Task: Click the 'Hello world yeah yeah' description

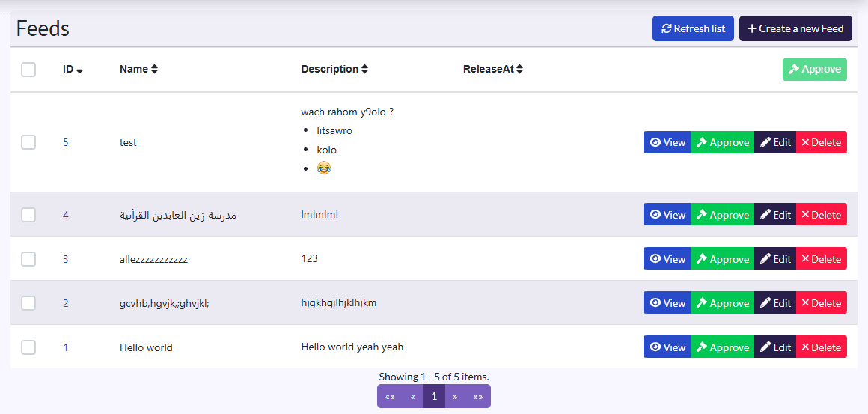Action: (352, 347)
